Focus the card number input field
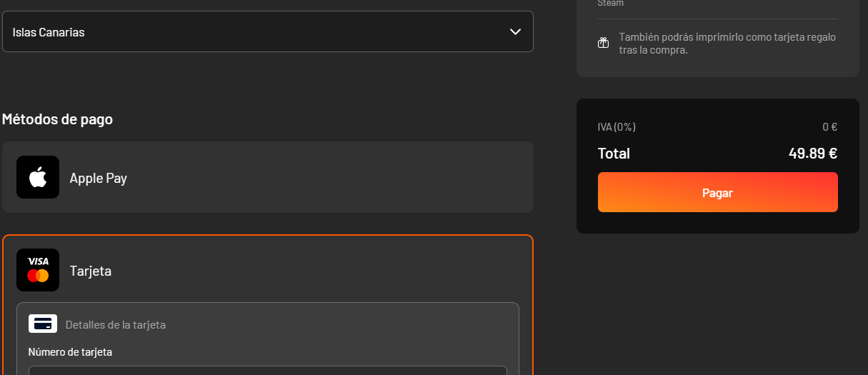 click(268, 370)
